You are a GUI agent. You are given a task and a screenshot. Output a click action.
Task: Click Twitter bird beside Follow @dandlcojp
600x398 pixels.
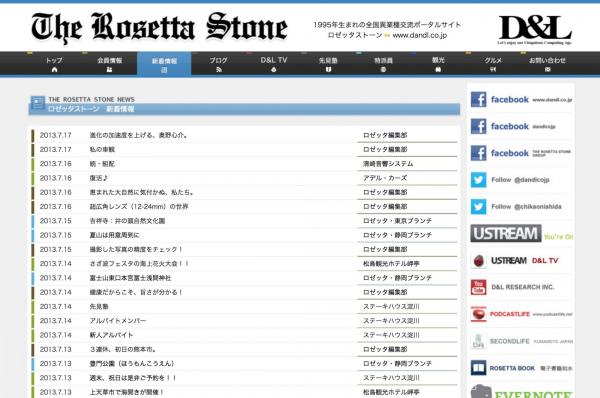[x=478, y=180]
